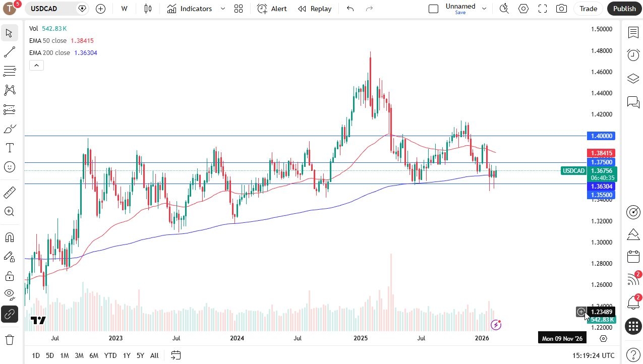Image resolution: width=643 pixels, height=364 pixels.
Task: Toggle lock all drawing tools
Action: (9, 276)
